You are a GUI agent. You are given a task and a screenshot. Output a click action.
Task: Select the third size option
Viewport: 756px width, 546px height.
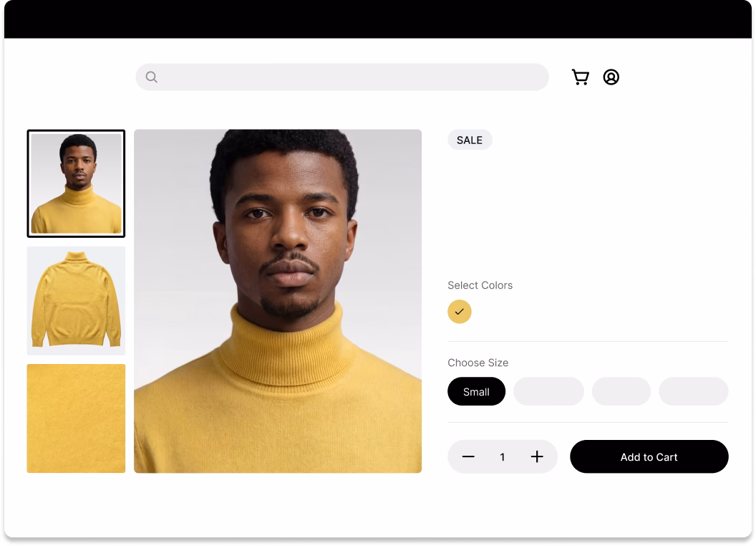point(621,391)
